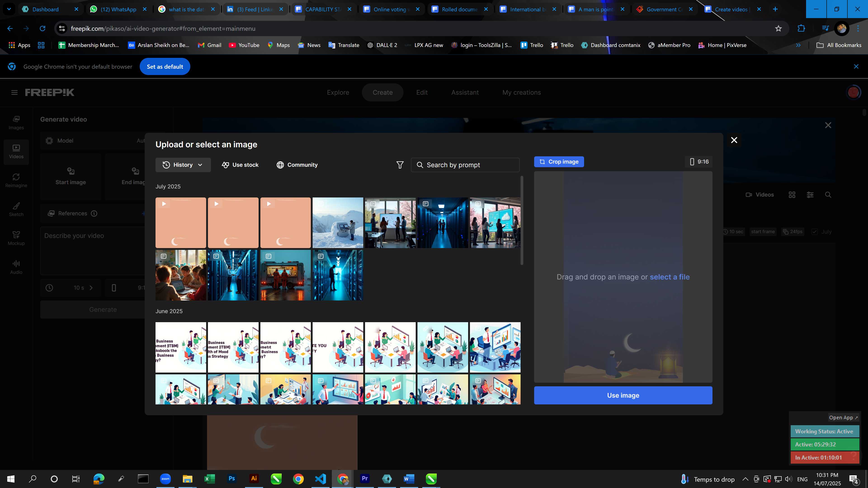
Task: Play the first peach crescent video thumbnail
Action: (181, 223)
